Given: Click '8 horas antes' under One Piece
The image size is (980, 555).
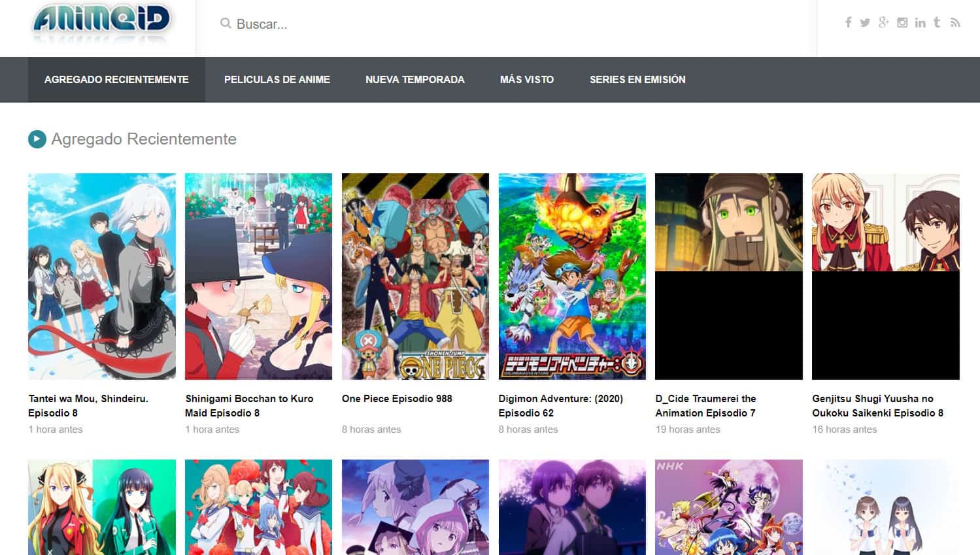Looking at the screenshot, I should tap(371, 429).
